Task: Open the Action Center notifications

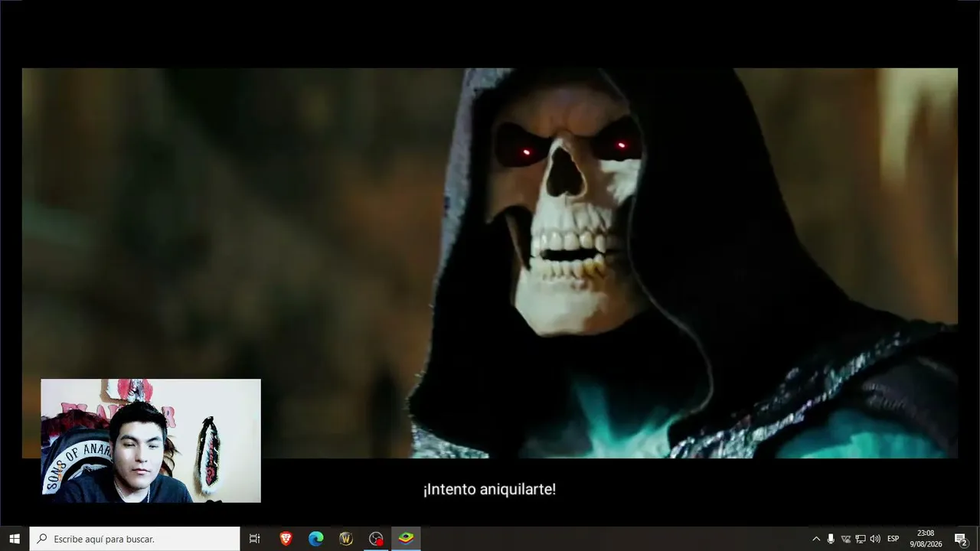Action: (961, 539)
